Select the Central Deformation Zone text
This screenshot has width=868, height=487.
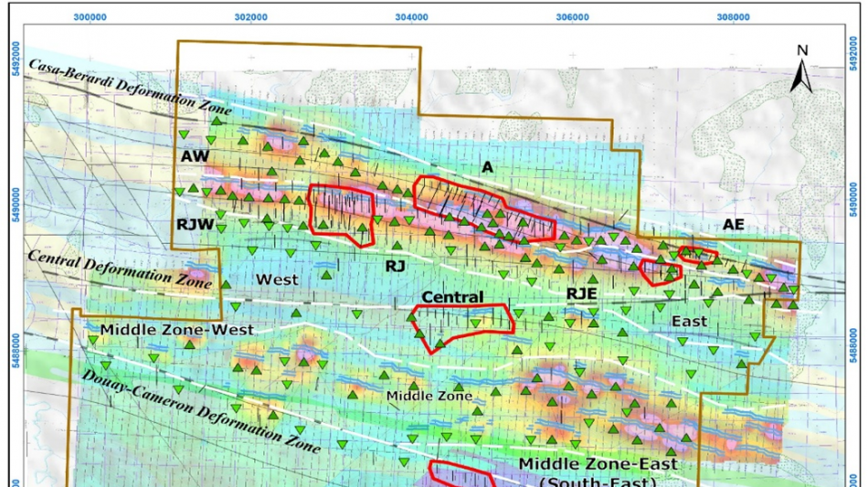click(113, 269)
